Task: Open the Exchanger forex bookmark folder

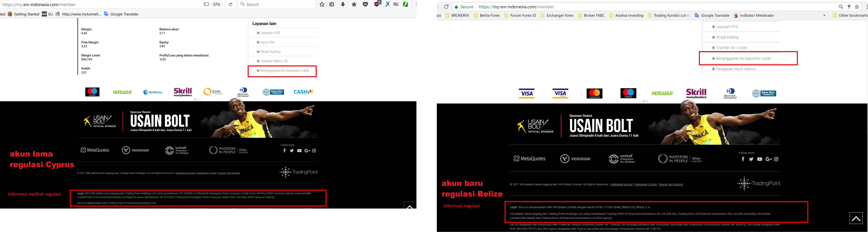Action: [x=557, y=15]
